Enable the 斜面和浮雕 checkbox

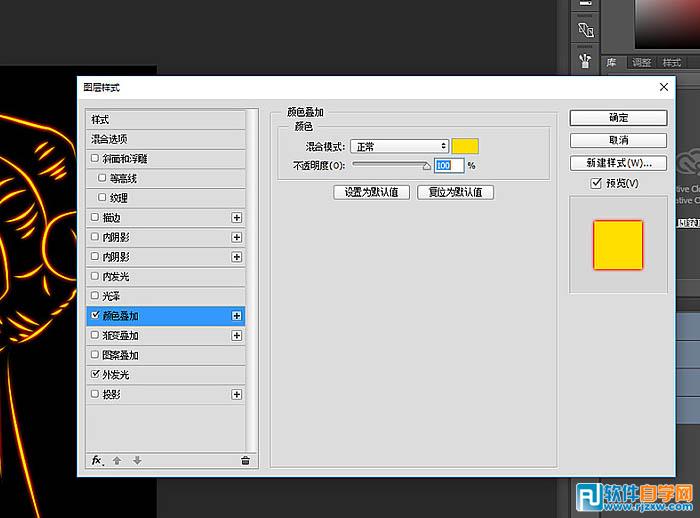(x=95, y=158)
